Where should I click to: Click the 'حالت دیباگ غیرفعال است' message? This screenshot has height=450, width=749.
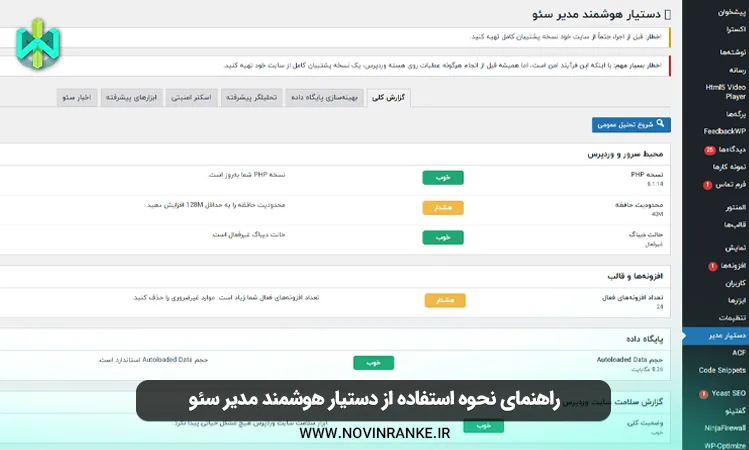pyautogui.click(x=248, y=235)
